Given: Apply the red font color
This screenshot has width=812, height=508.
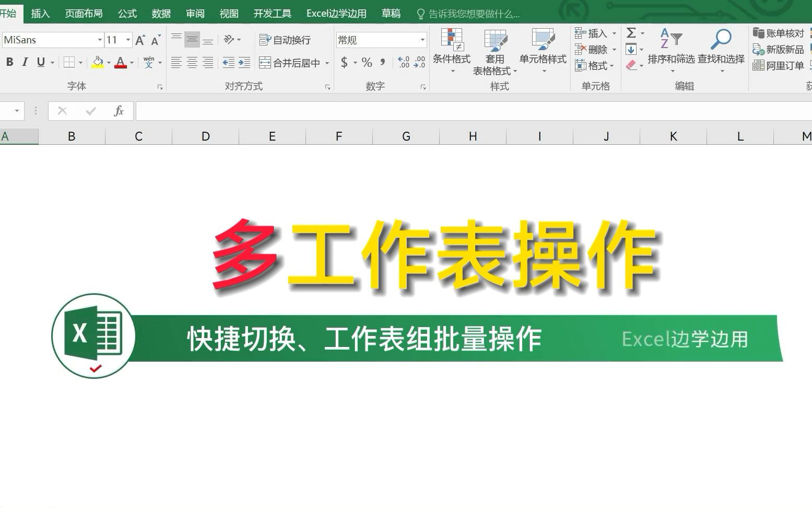Looking at the screenshot, I should (121, 62).
